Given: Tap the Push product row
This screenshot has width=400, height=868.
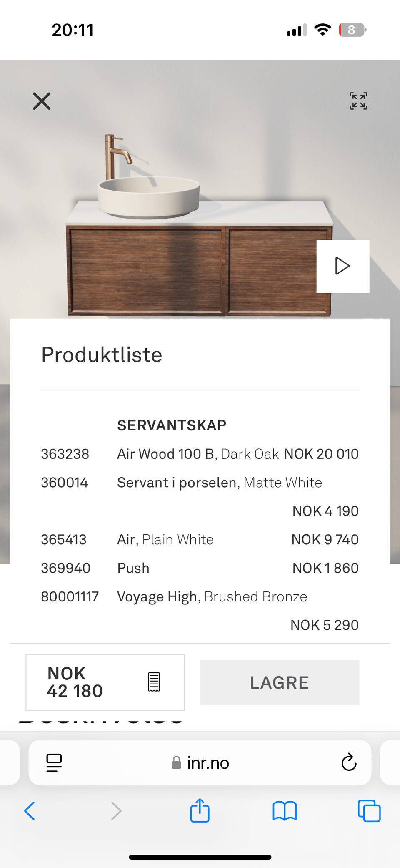Looking at the screenshot, I should click(200, 568).
